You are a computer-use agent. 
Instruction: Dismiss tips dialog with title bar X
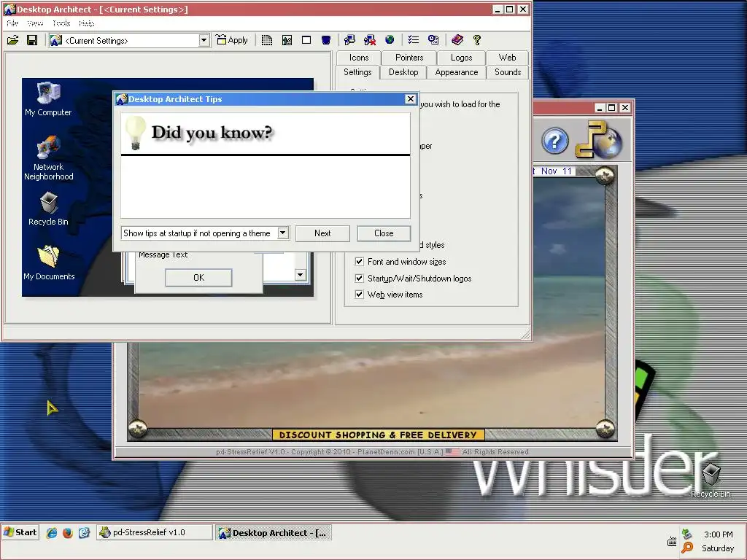tap(410, 98)
